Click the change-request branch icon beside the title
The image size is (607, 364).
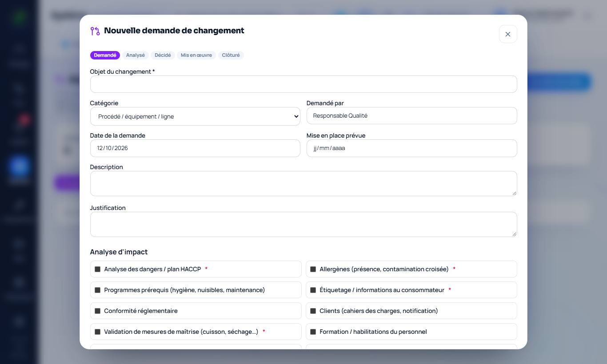[x=95, y=31]
